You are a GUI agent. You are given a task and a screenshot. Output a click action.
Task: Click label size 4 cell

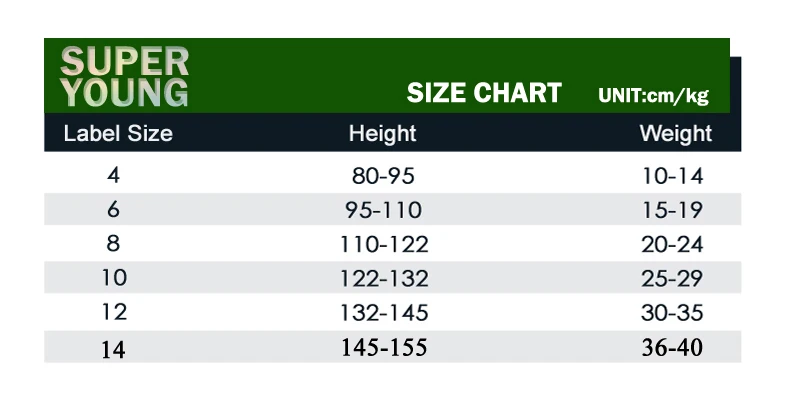(113, 175)
